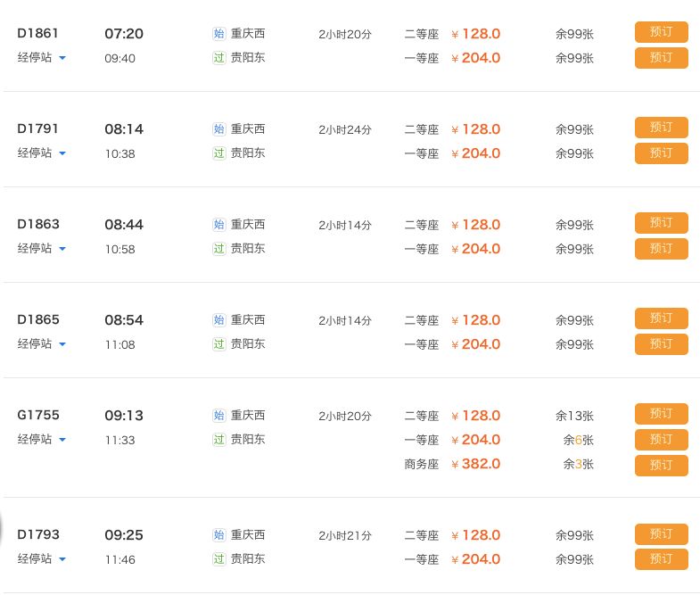Image resolution: width=700 pixels, height=595 pixels.
Task: Show 经停站 stops for train D1793
Action: [42, 559]
